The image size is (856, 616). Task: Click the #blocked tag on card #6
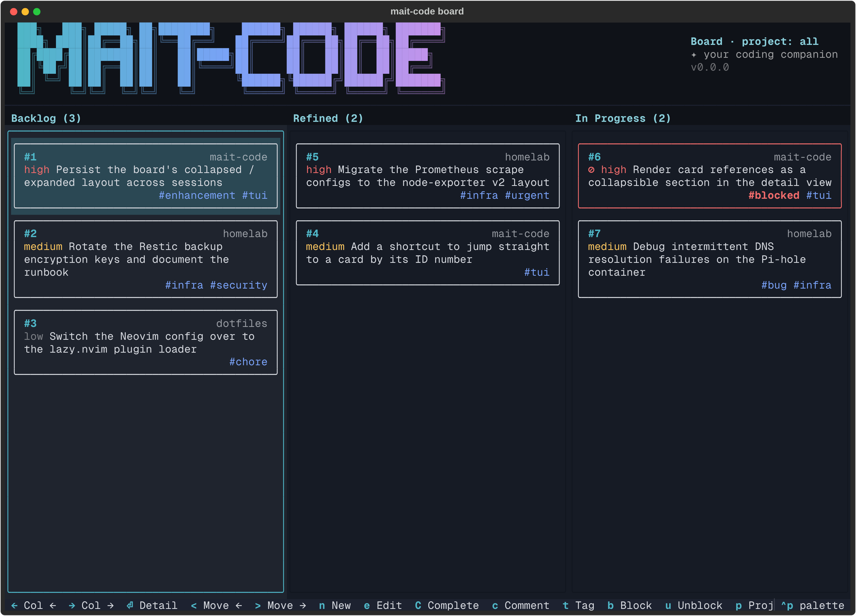click(774, 195)
